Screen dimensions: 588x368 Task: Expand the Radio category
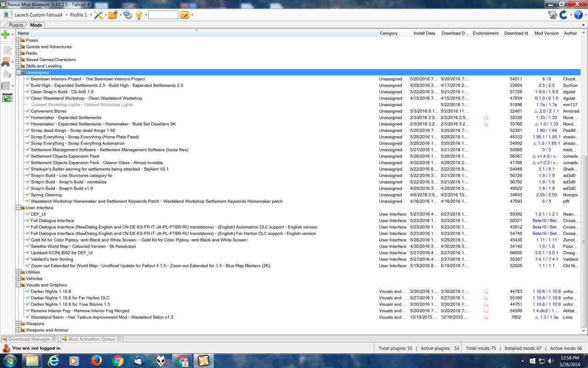18,53
